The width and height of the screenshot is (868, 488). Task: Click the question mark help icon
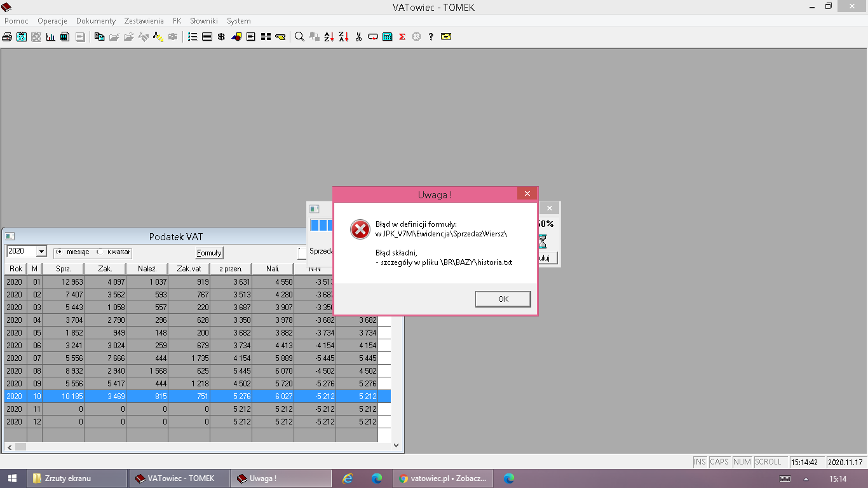[431, 37]
